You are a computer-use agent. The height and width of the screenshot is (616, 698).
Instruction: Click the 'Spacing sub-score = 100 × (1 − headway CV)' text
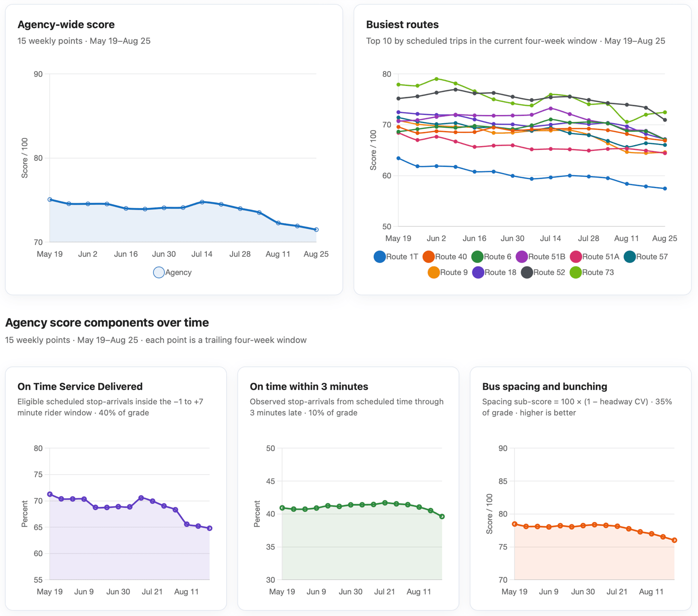pyautogui.click(x=565, y=402)
